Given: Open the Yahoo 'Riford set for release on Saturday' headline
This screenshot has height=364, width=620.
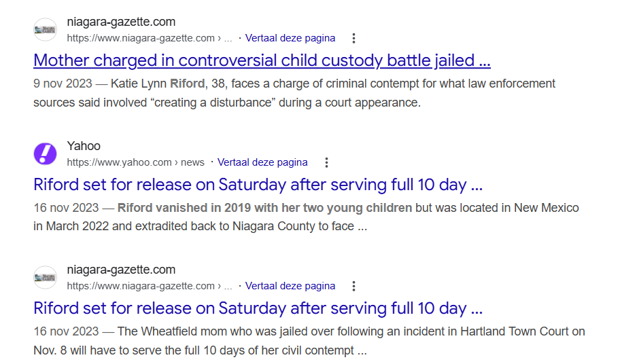Looking at the screenshot, I should coord(258,185).
